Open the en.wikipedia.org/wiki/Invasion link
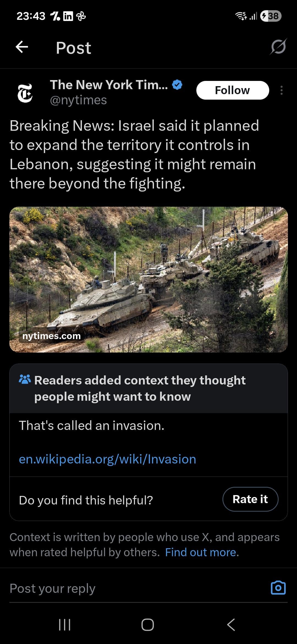Screen dimensions: 297x644 108,459
